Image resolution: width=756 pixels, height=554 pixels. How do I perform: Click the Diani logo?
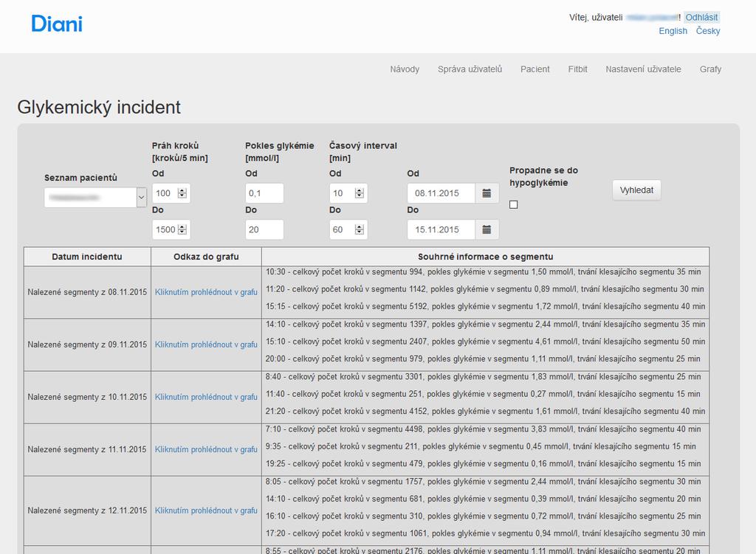coord(57,24)
